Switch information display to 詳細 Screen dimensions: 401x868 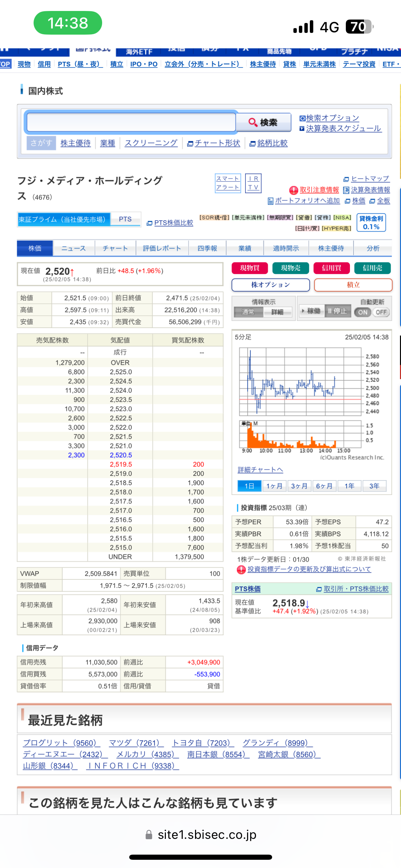(277, 312)
